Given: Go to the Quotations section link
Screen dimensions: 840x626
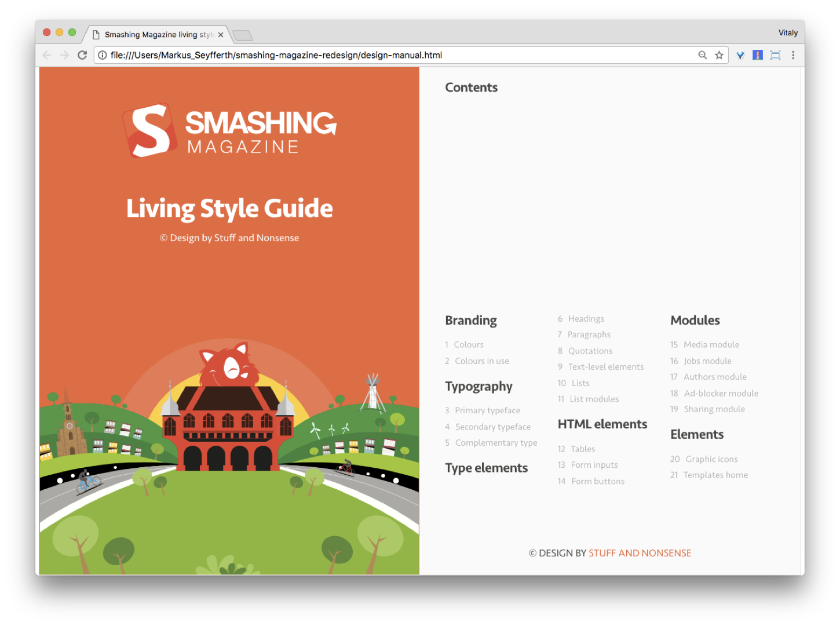Looking at the screenshot, I should pyautogui.click(x=590, y=351).
